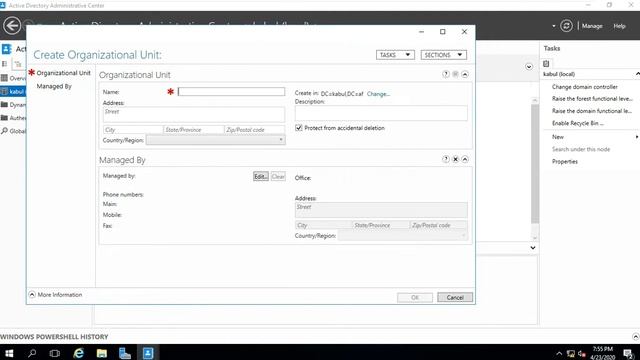
Task: Click volume icon in system tray
Action: pyautogui.click(x=582, y=353)
